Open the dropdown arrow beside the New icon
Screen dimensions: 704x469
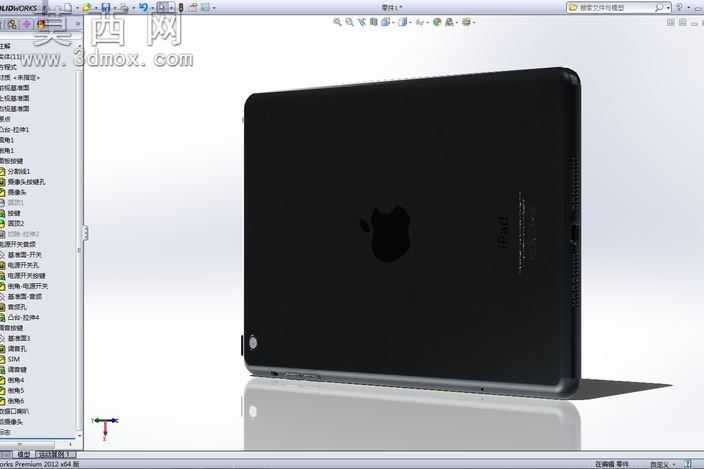pos(77,8)
